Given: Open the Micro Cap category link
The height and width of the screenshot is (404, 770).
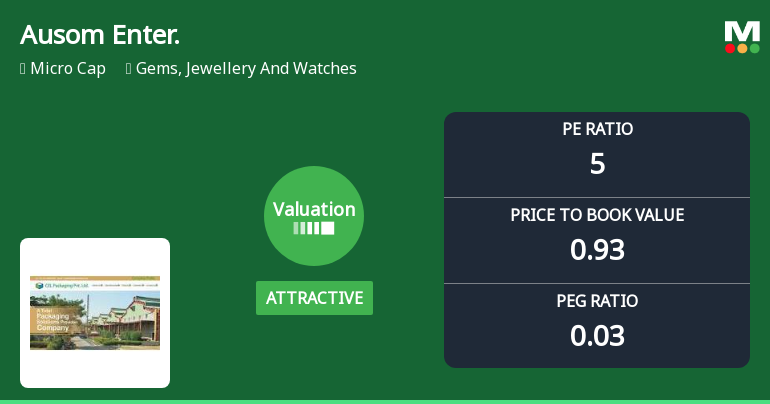Looking at the screenshot, I should click(x=68, y=69).
